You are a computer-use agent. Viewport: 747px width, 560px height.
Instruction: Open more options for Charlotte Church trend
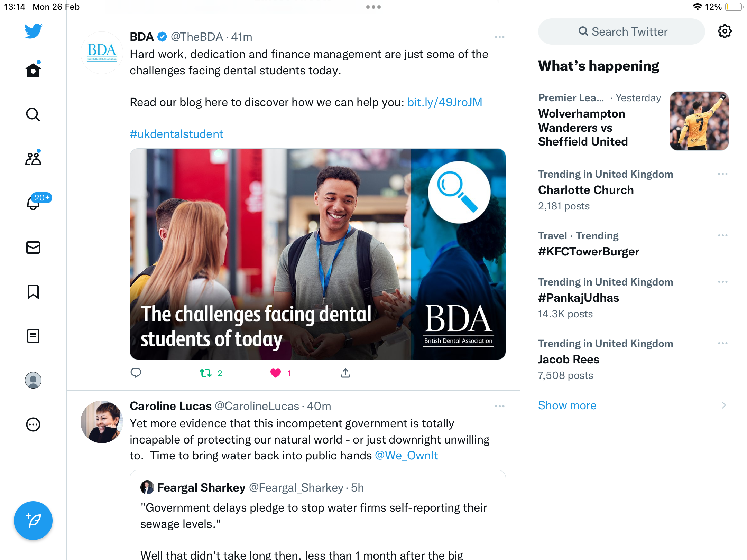click(x=723, y=174)
